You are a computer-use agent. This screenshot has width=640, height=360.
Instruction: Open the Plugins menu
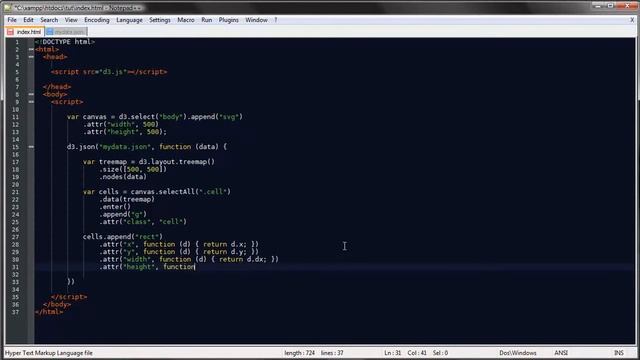[229, 20]
